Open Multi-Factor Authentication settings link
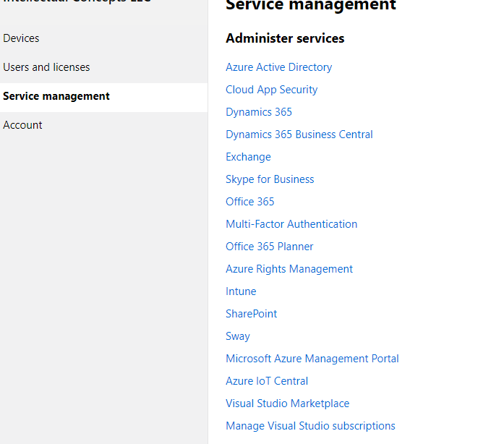 [x=291, y=224]
